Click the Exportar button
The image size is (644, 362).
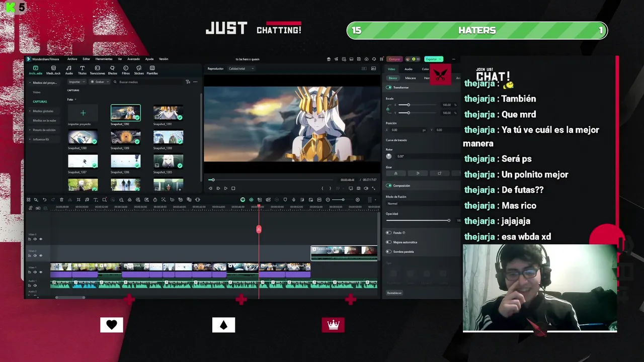[433, 59]
